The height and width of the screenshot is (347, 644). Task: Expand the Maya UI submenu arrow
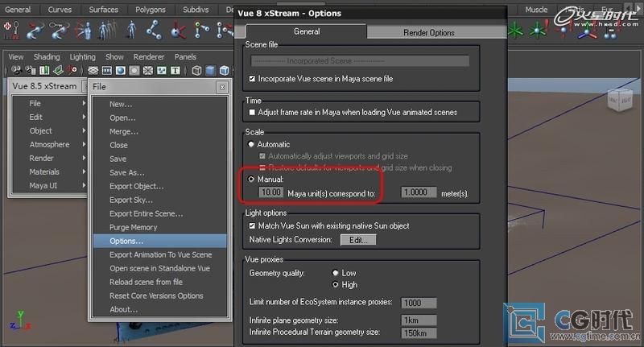pyautogui.click(x=84, y=185)
